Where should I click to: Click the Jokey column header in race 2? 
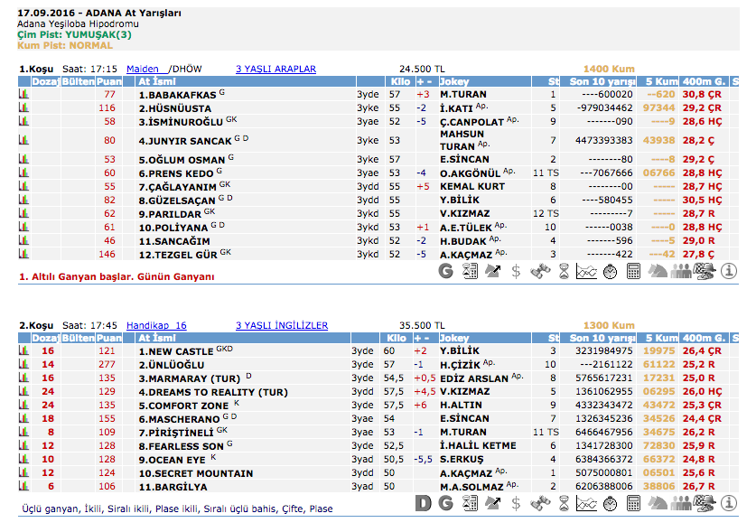tap(454, 338)
